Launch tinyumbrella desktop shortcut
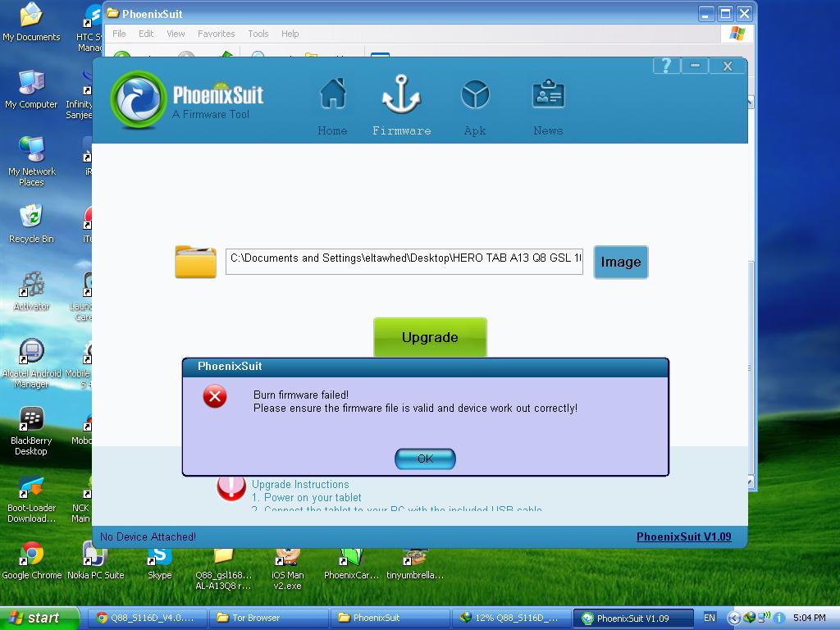This screenshot has width=840, height=630. tap(415, 564)
